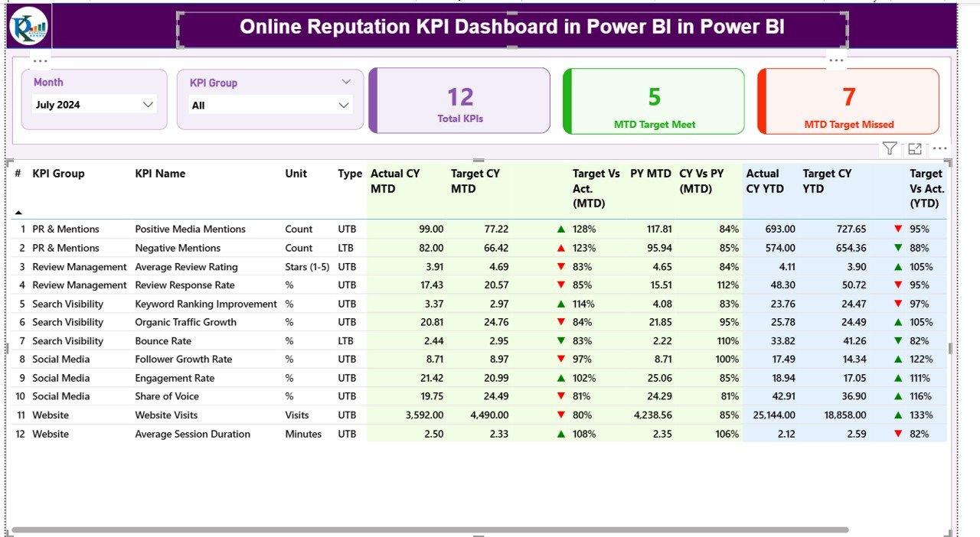Select the dashboard title text box

511,28
